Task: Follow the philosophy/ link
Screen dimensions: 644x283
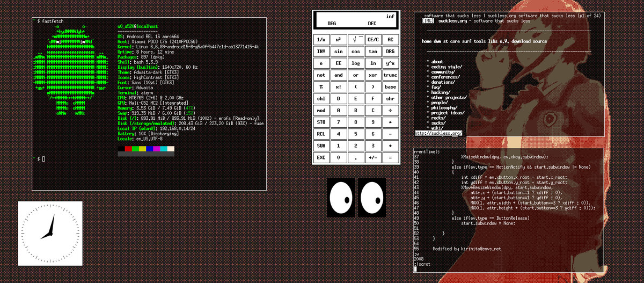Action: [445, 107]
